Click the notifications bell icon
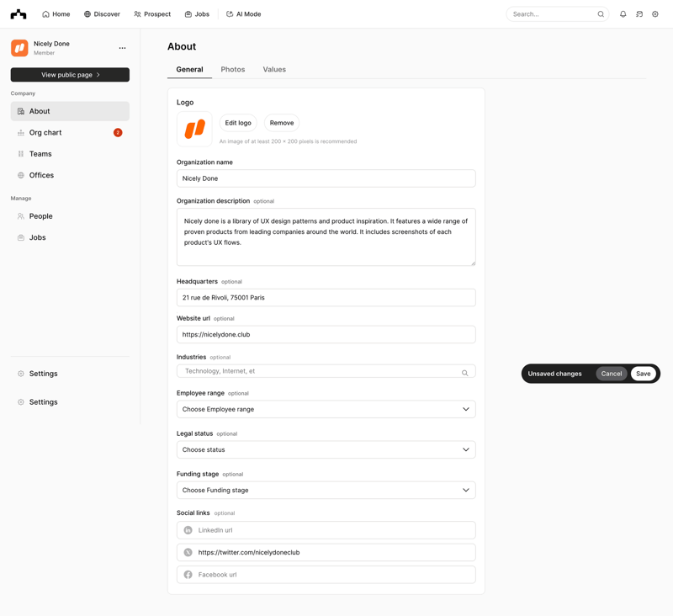 click(622, 14)
